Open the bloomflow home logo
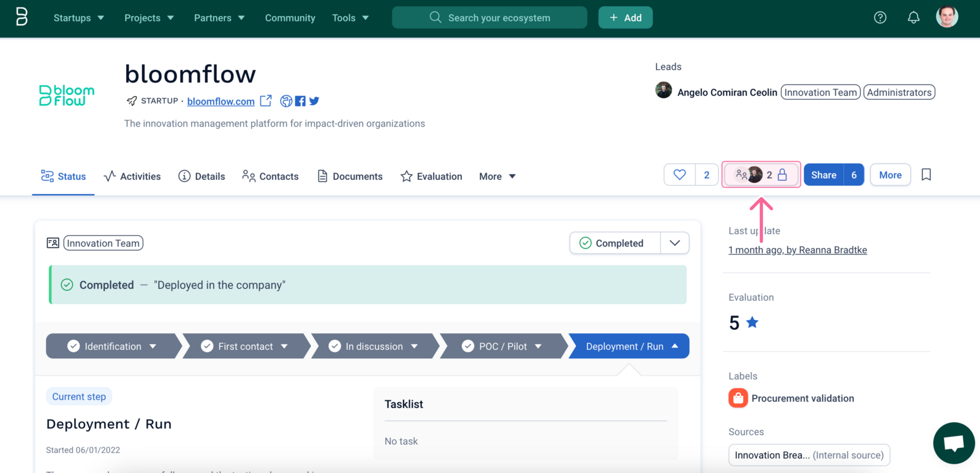Viewport: 980px width, 473px height. click(21, 17)
